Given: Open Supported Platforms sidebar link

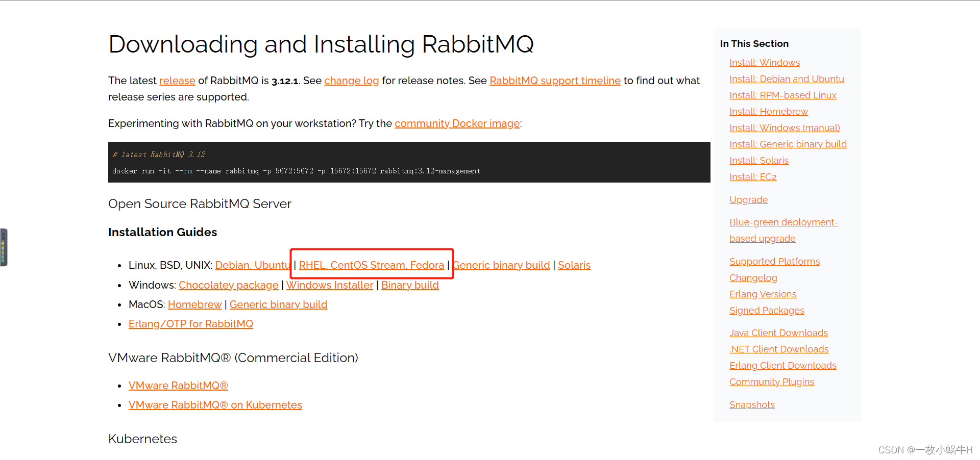Looking at the screenshot, I should point(774,262).
